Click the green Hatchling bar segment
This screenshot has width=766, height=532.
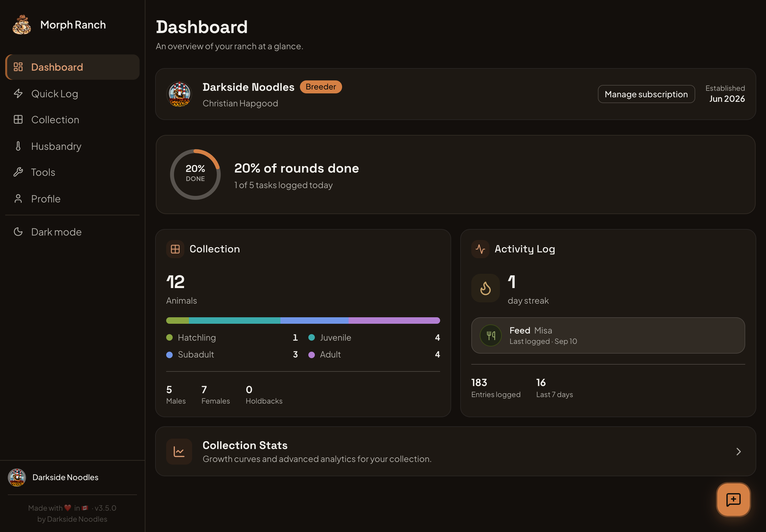point(177,320)
